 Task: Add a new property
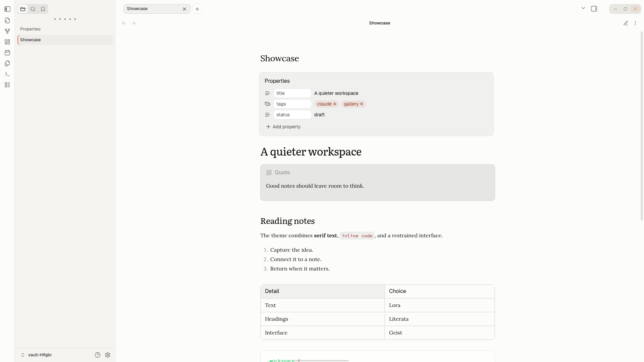click(283, 127)
